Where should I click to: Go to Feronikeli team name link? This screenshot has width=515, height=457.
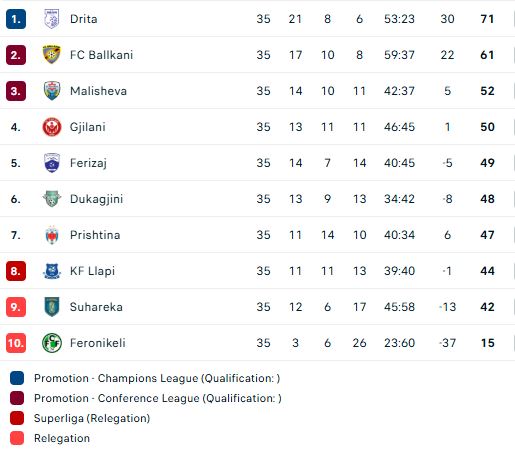[x=98, y=343]
